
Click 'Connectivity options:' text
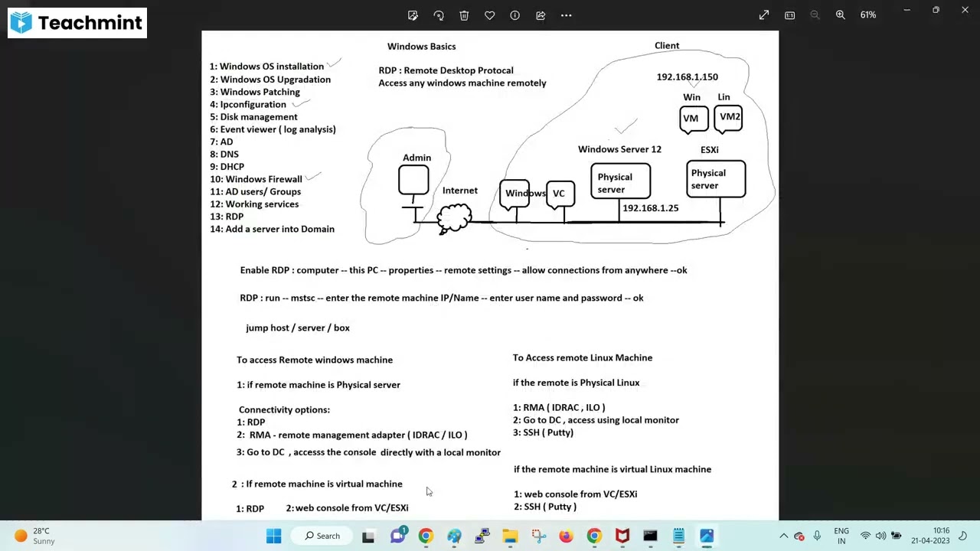(284, 410)
